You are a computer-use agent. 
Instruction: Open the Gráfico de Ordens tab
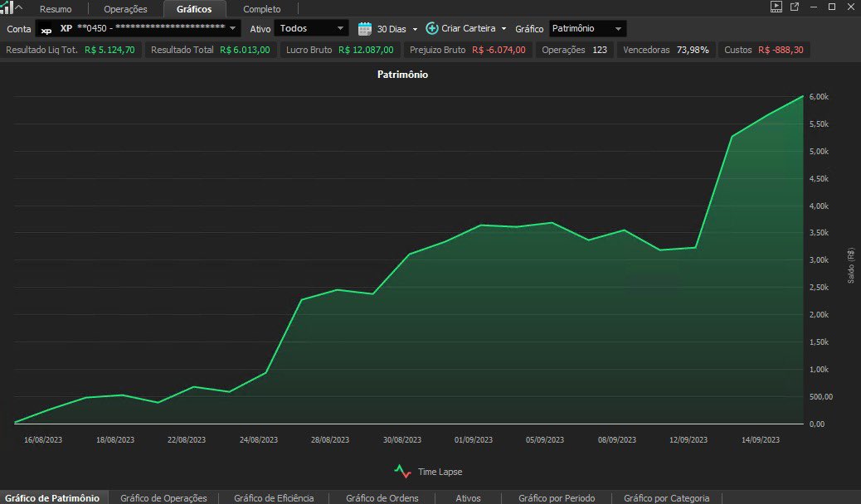point(382,498)
